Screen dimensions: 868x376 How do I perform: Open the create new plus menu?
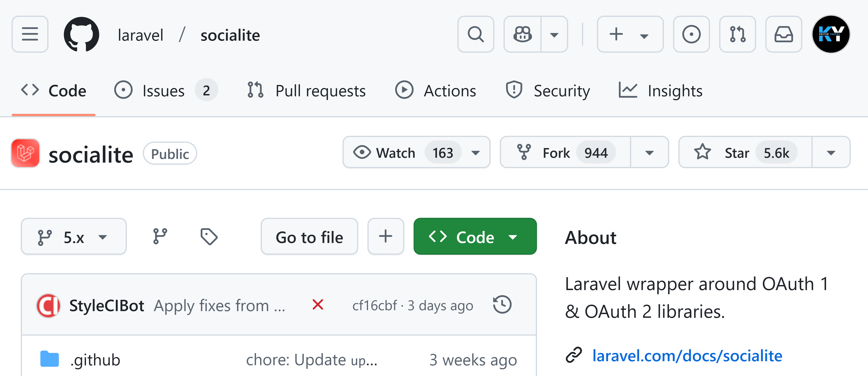point(630,34)
